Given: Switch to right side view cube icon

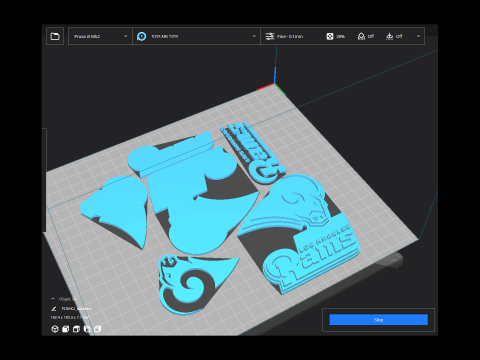Looking at the screenshot, I should (x=98, y=329).
